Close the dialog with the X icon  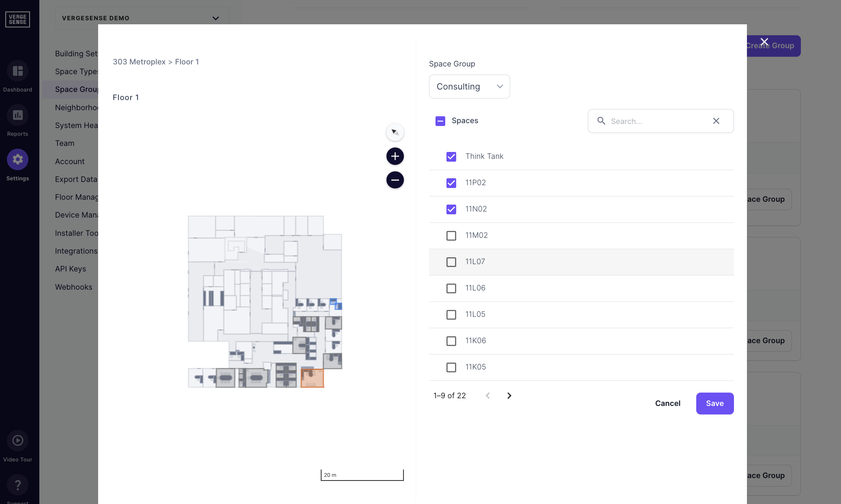[764, 42]
